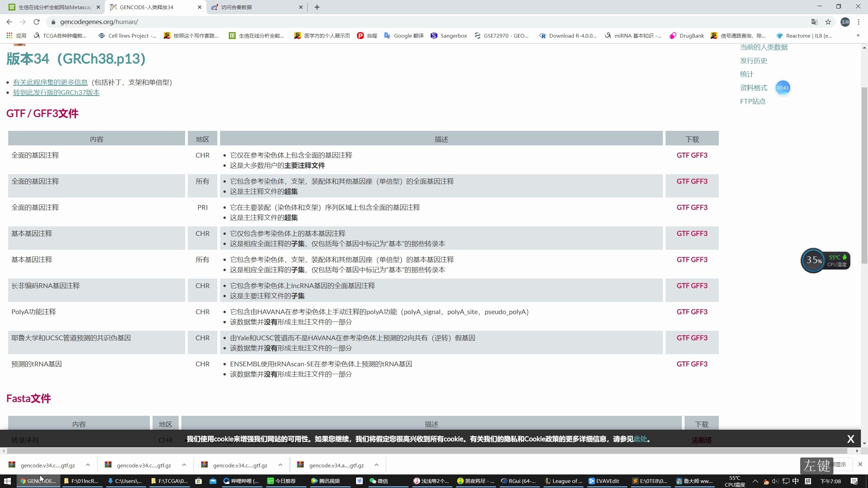This screenshot has height=488, width=868.
Task: Open the bookmarks overflow chevron
Action: [x=858, y=35]
